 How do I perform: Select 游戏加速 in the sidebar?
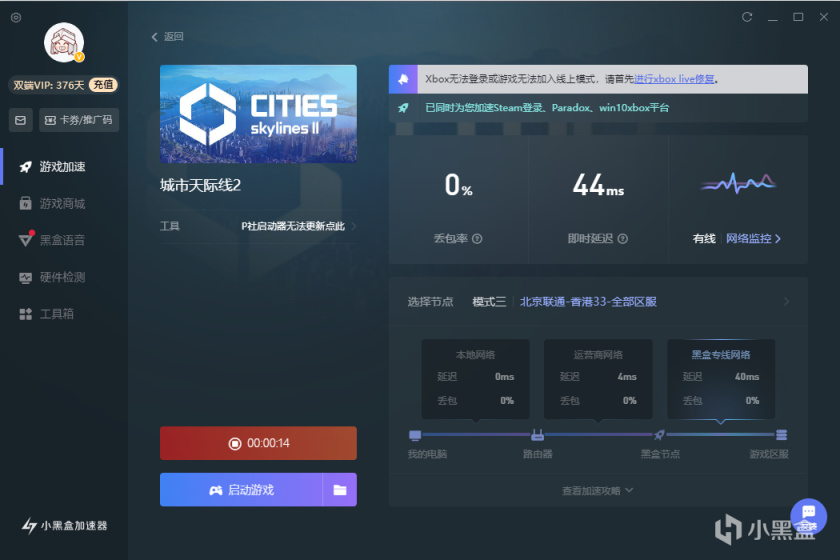[x=64, y=167]
